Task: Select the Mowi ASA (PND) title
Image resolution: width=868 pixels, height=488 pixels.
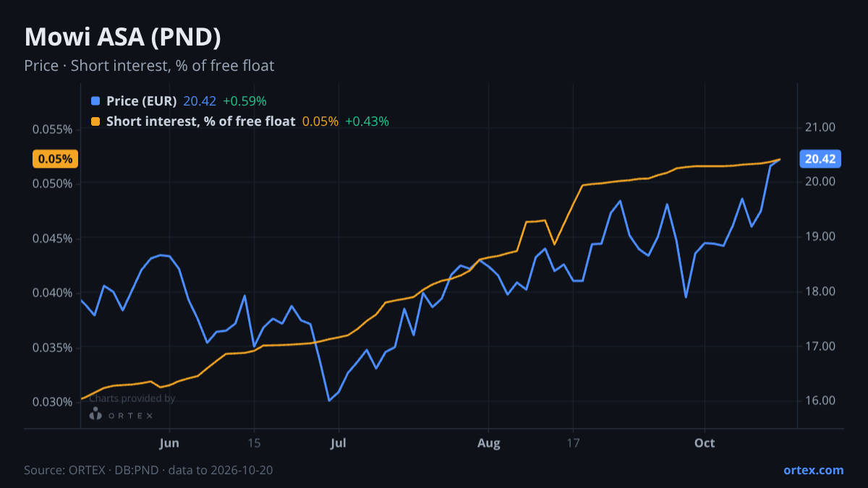Action: (122, 37)
